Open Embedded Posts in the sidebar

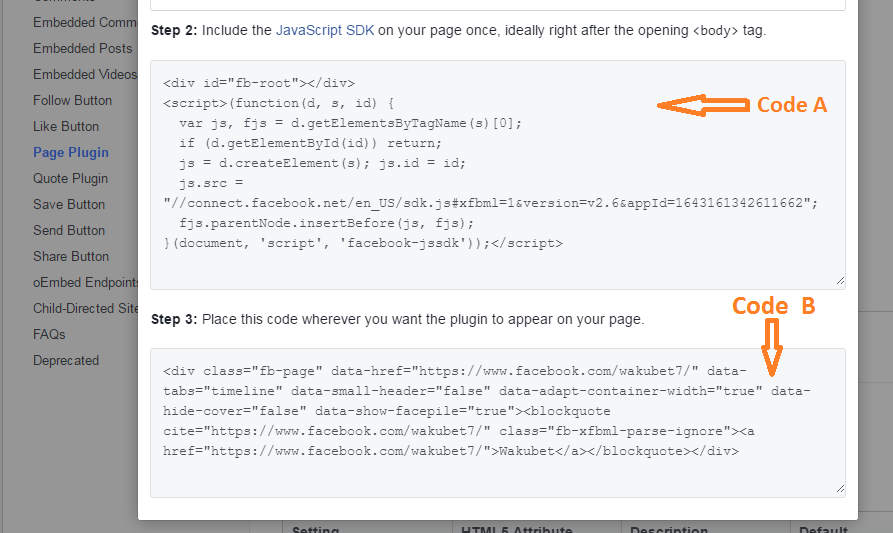[83, 48]
